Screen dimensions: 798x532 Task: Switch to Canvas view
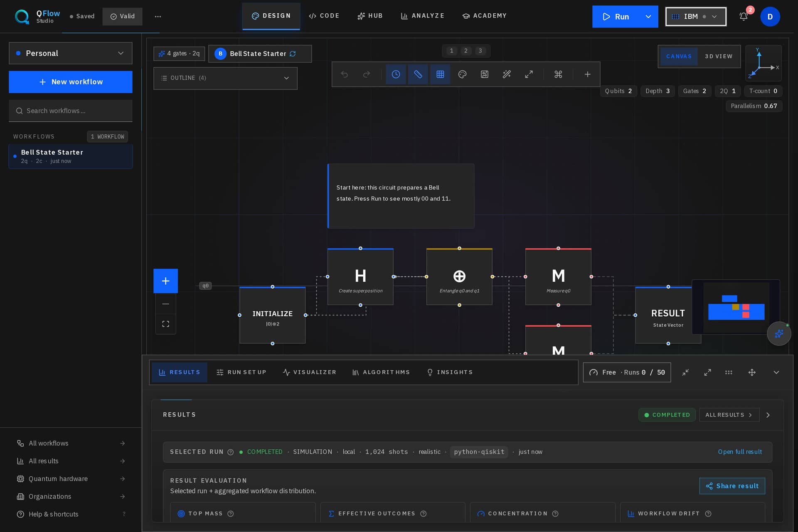click(x=679, y=57)
